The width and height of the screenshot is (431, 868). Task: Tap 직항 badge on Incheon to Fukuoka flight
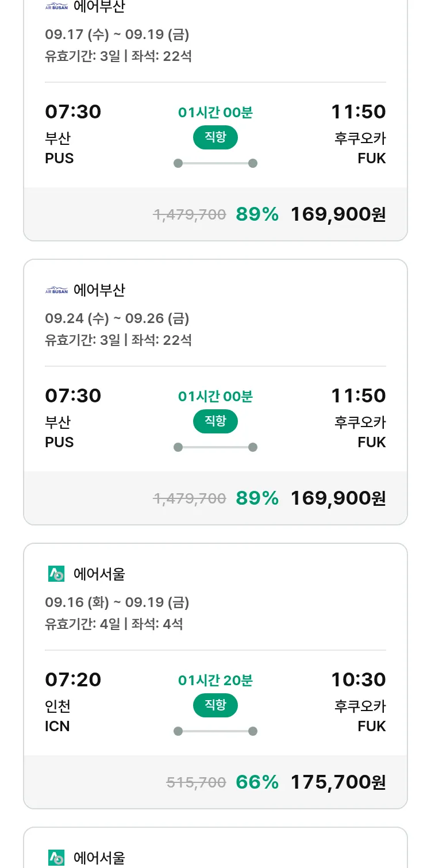215,705
